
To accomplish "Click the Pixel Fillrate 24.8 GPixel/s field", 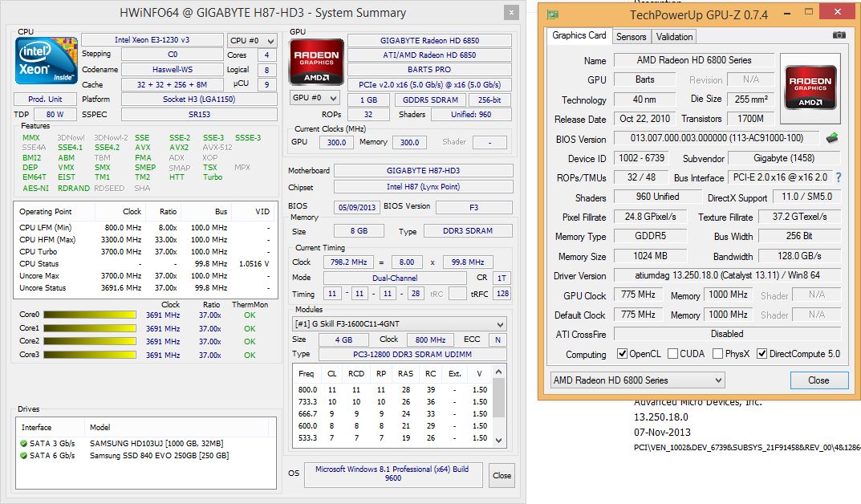I will pyautogui.click(x=650, y=217).
